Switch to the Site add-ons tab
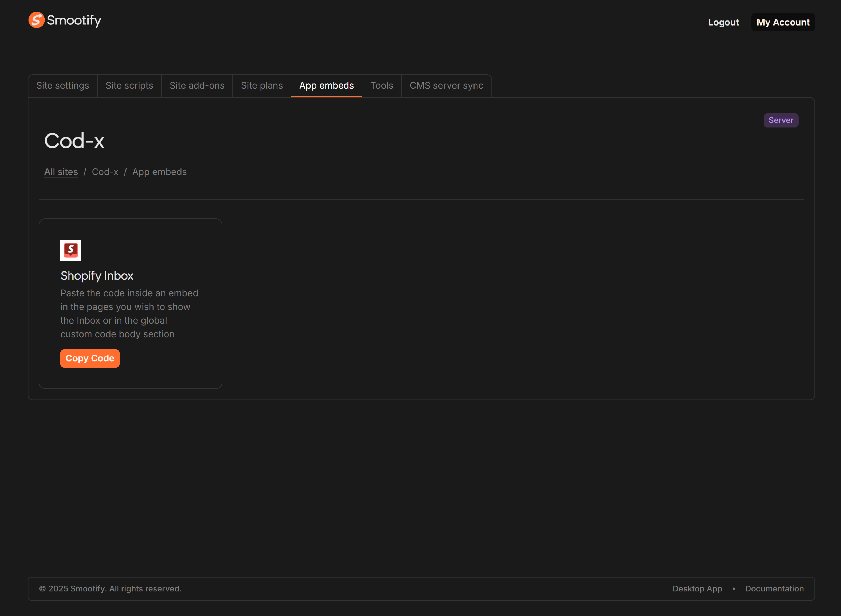This screenshot has width=842, height=616. [197, 85]
